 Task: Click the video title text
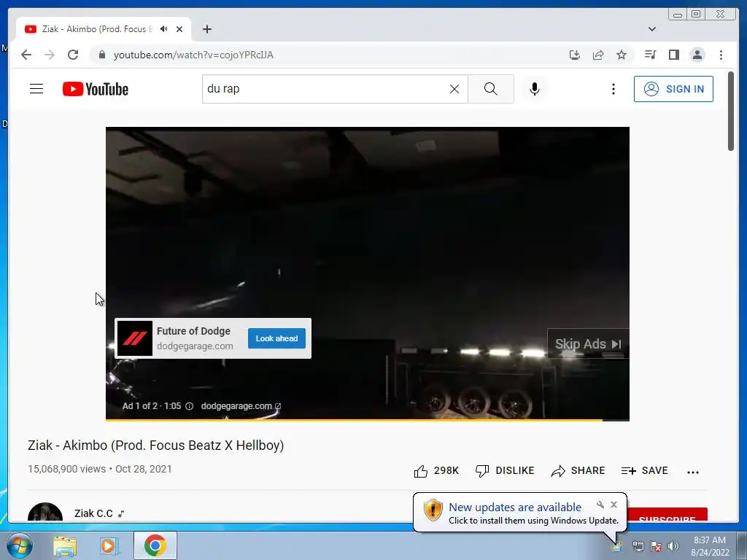click(x=156, y=446)
